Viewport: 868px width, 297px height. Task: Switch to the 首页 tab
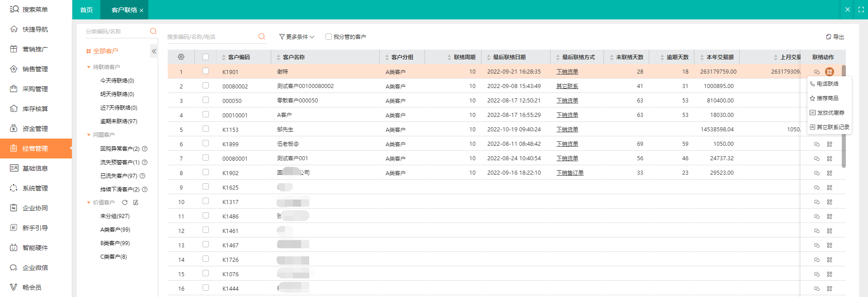tap(86, 10)
